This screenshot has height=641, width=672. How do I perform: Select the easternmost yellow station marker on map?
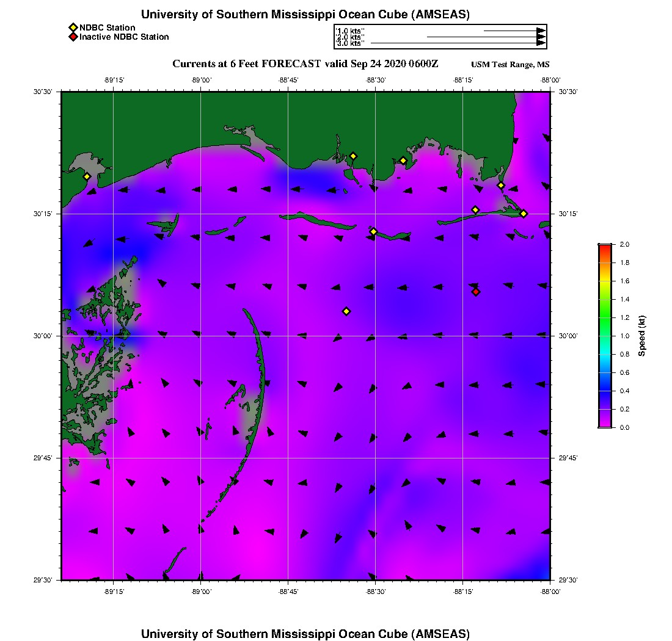pyautogui.click(x=524, y=213)
